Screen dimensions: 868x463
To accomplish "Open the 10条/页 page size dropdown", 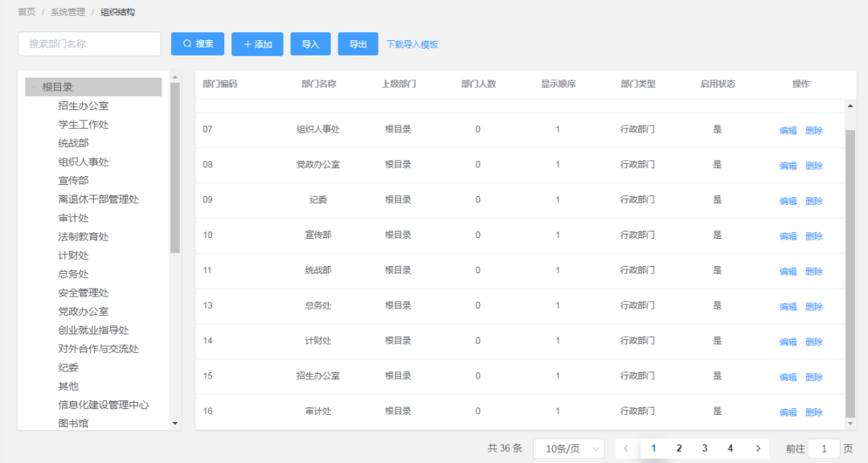I will pyautogui.click(x=568, y=449).
